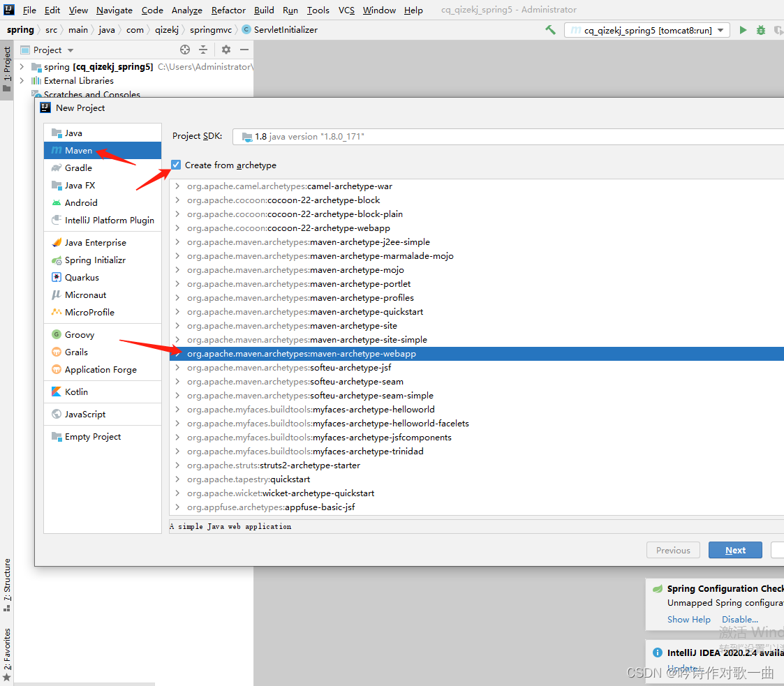The image size is (784, 686).
Task: Choose Spring Initializr project type
Action: [x=103, y=260]
